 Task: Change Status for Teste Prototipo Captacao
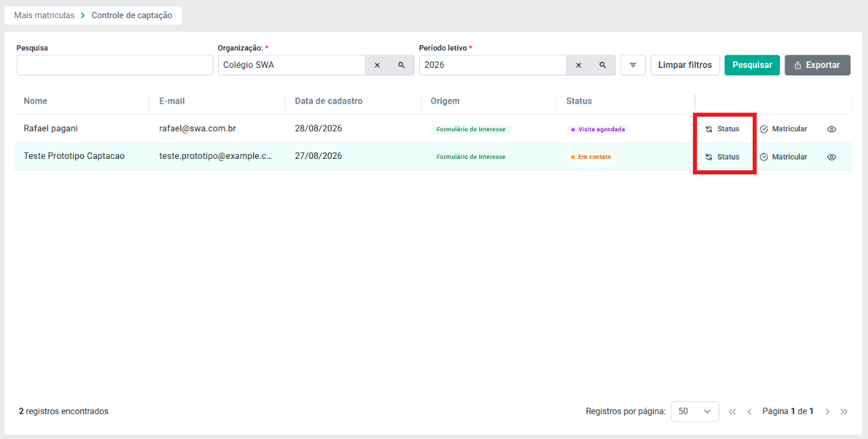(723, 157)
